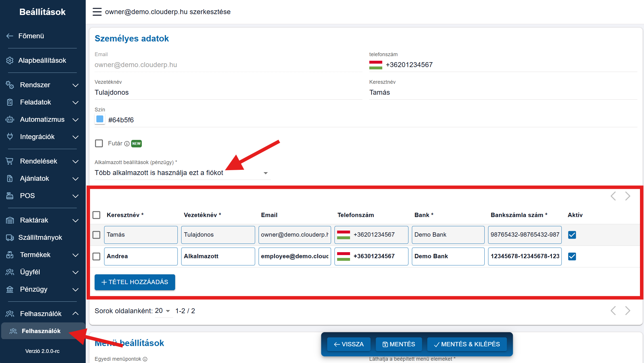Click the Automatizmus robot icon
Screen dimensions: 644x363
[10, 119]
